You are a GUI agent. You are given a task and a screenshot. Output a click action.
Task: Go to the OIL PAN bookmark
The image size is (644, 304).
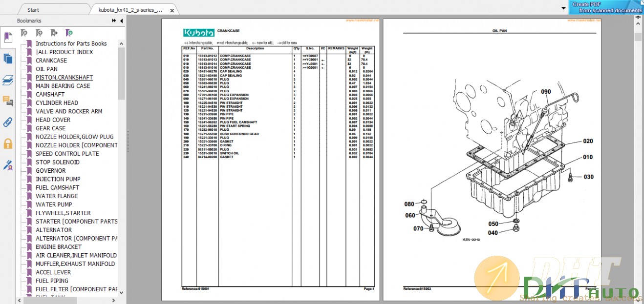[x=46, y=69]
